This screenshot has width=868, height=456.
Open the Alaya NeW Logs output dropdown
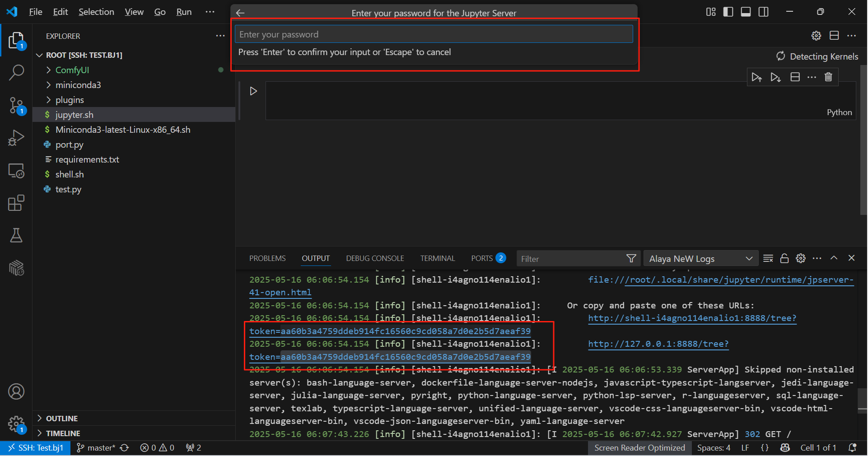[x=700, y=259]
